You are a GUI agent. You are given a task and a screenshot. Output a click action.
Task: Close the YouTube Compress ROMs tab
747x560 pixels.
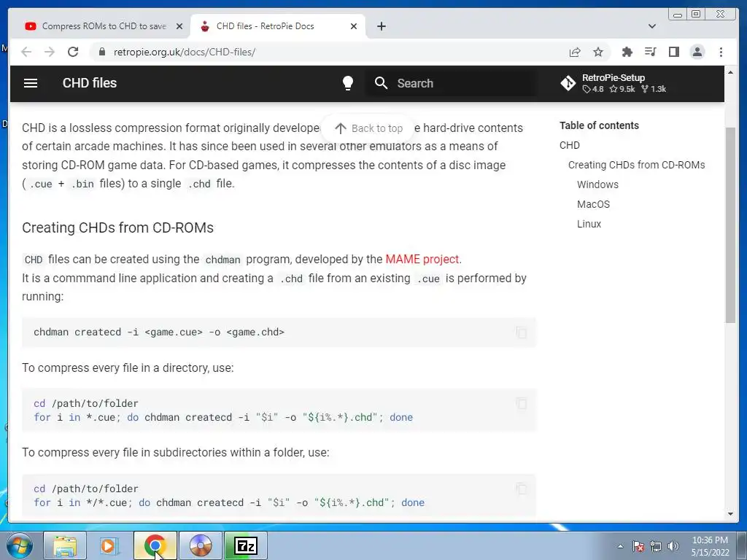coord(179,26)
